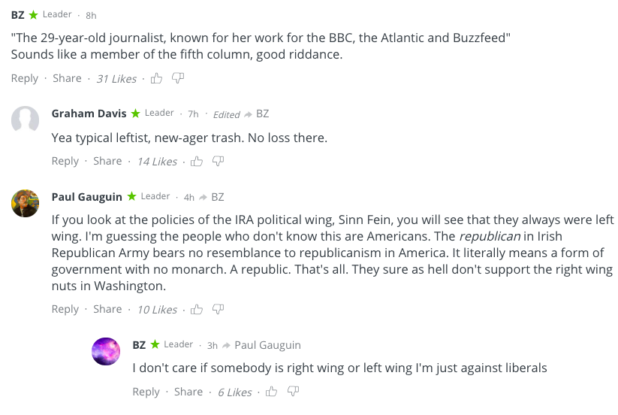The height and width of the screenshot is (415, 618).
Task: Open Graham Davis's user profile name
Action: click(88, 113)
